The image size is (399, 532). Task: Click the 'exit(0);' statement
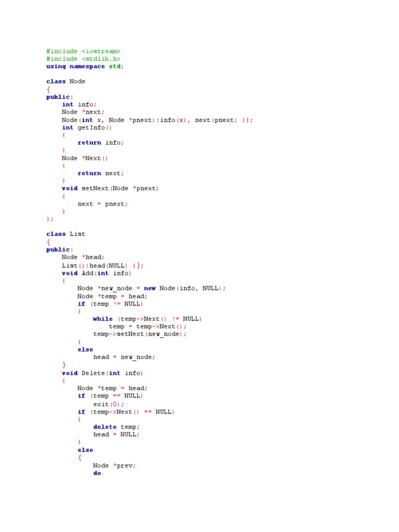coord(109,404)
